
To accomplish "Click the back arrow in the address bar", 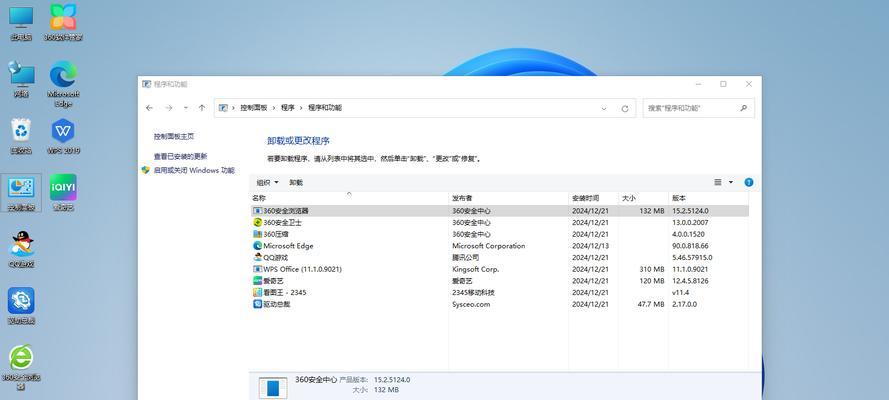I will click(149, 108).
